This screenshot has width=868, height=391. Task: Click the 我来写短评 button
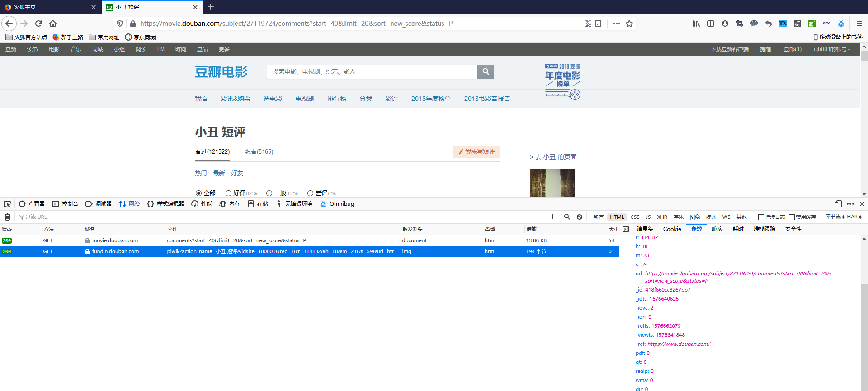point(476,151)
